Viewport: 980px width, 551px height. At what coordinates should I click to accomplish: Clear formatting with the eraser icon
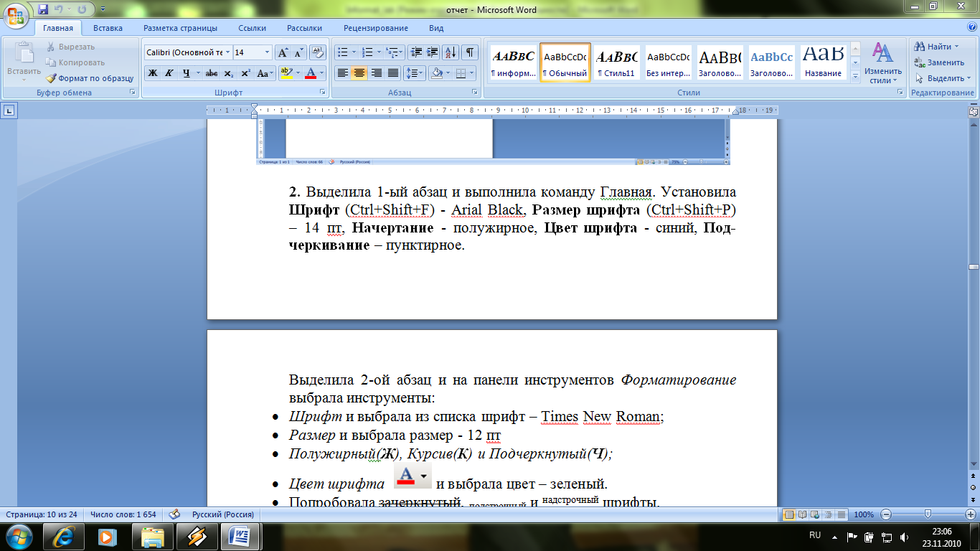tap(319, 52)
